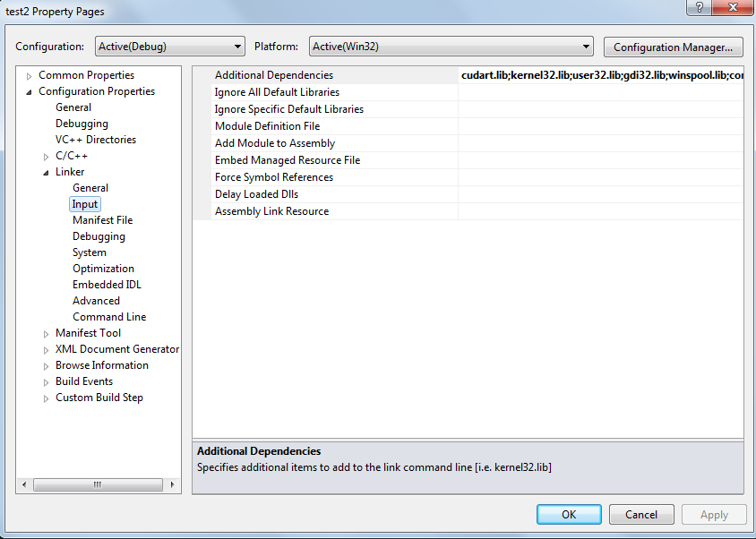Click the tree's horizontal scrollbar right arrow
Image resolution: width=756 pixels, height=539 pixels.
click(170, 484)
